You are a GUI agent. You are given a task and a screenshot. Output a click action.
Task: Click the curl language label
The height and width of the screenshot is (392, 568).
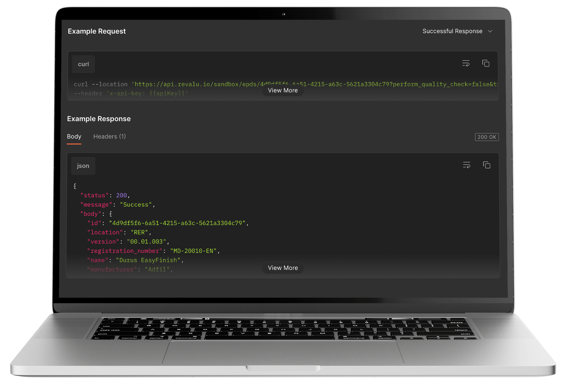point(83,64)
